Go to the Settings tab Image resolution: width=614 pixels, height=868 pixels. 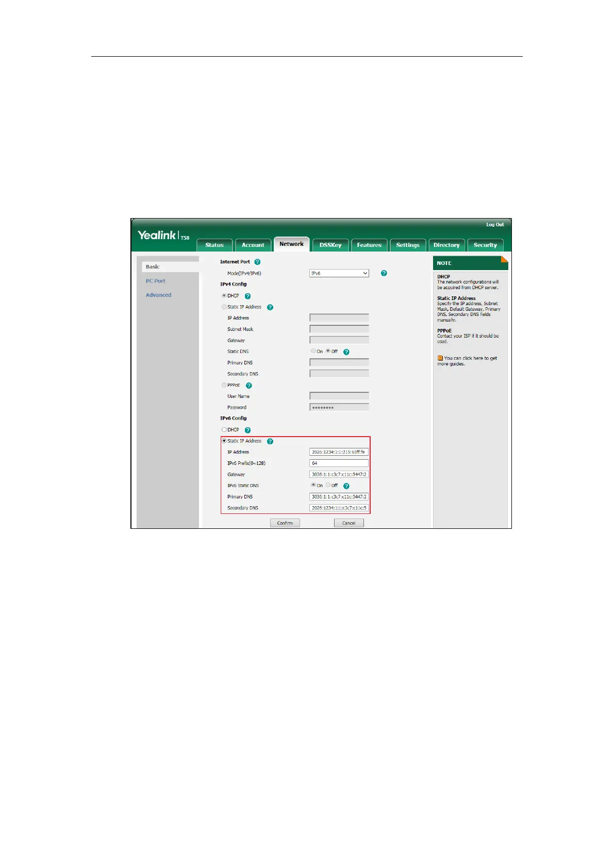coord(408,245)
